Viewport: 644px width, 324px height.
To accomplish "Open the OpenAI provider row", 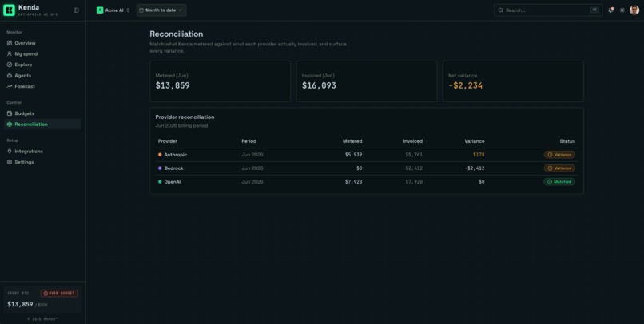I will [367, 182].
